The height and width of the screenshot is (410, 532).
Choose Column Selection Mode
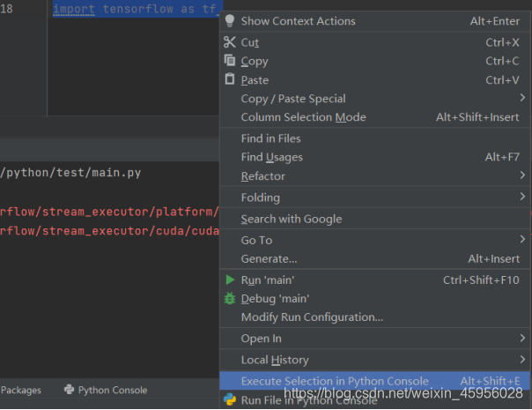[374, 117]
